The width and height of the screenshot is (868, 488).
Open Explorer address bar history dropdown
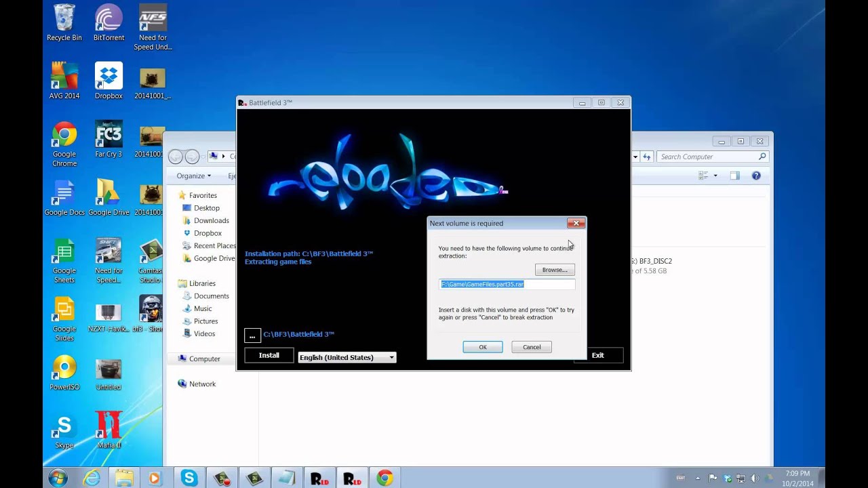[x=635, y=157]
